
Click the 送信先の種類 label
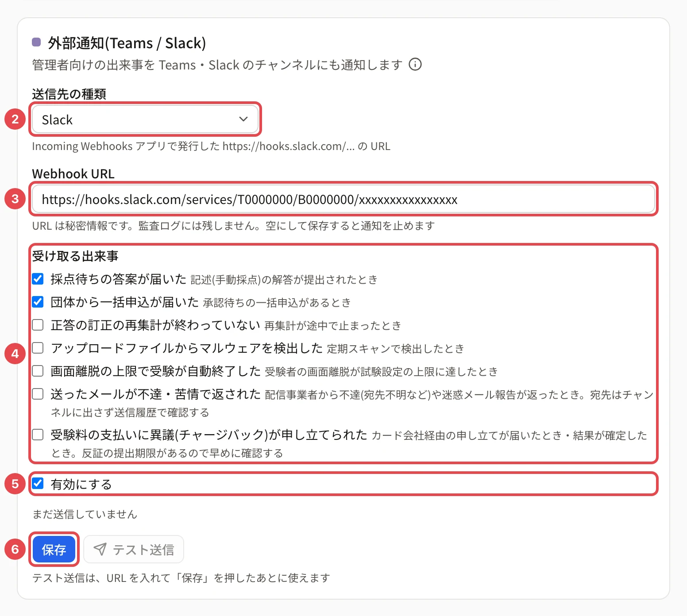click(x=69, y=94)
